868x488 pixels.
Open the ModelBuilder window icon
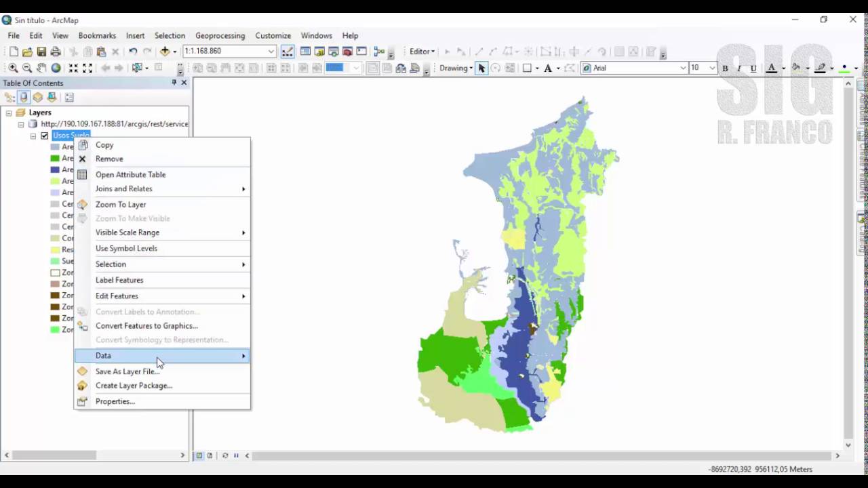[x=378, y=52]
